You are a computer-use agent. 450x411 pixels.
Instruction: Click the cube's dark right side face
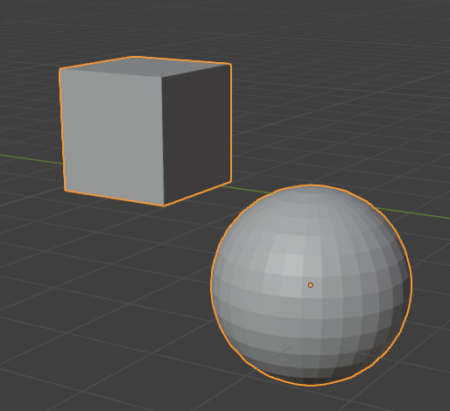(x=197, y=133)
